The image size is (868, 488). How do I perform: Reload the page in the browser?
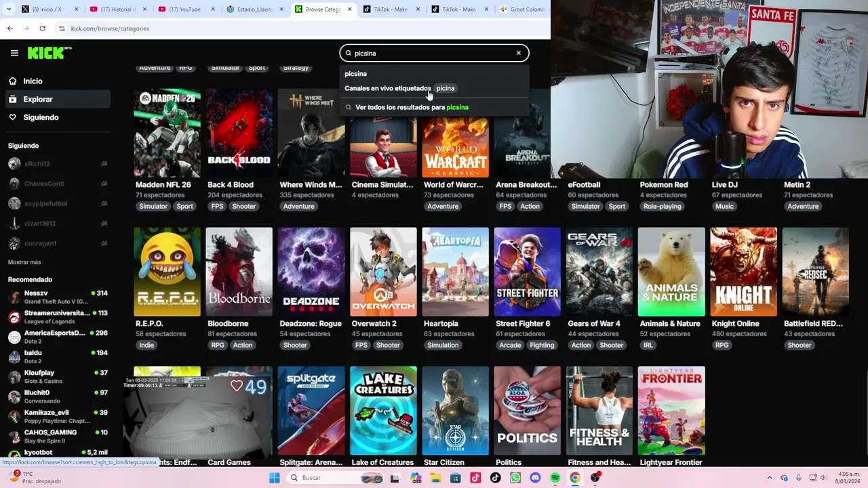42,28
